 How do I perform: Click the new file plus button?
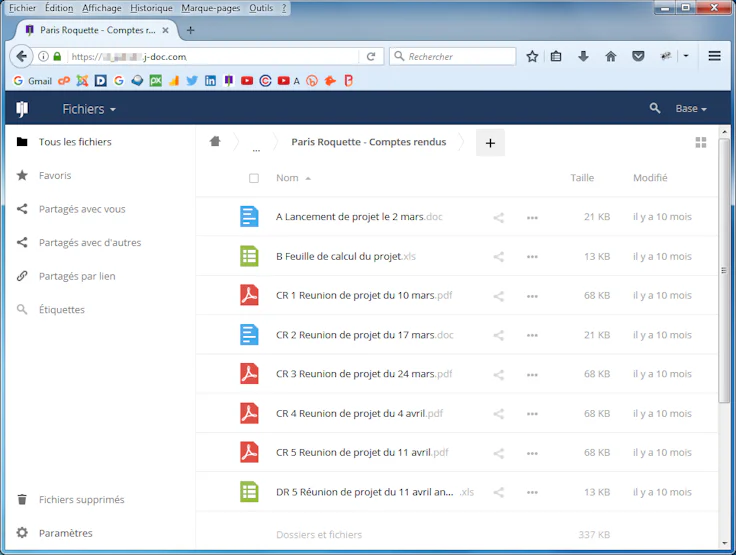(490, 143)
